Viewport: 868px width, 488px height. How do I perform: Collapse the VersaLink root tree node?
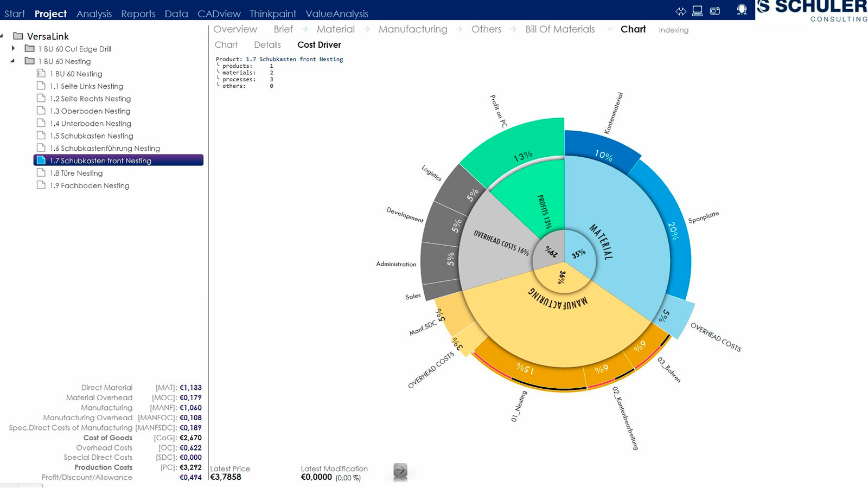[2, 36]
